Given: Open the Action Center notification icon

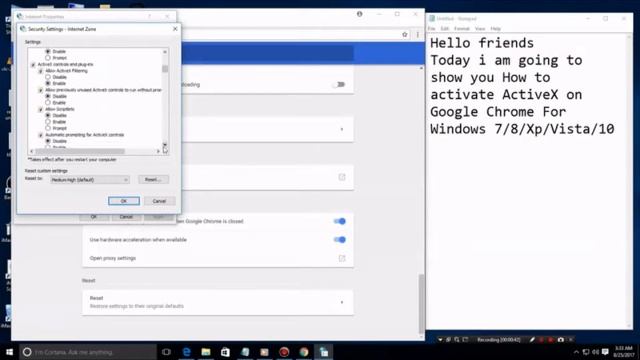Looking at the screenshot, I should [605, 352].
